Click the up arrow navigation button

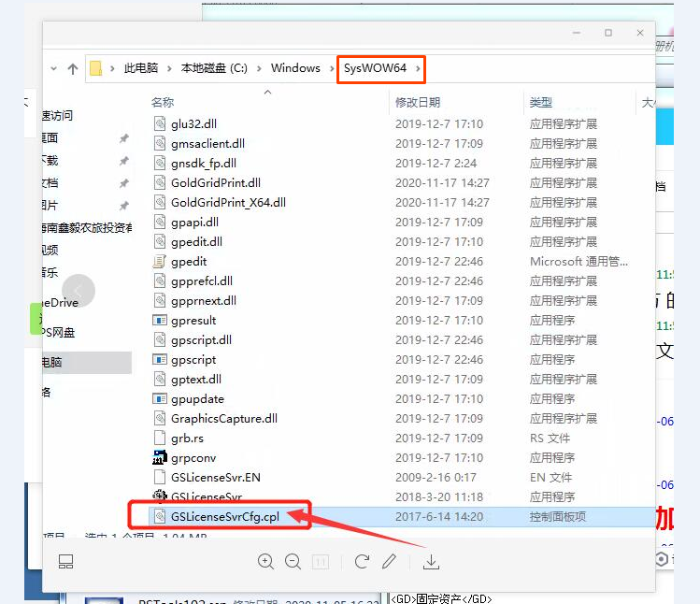click(73, 69)
